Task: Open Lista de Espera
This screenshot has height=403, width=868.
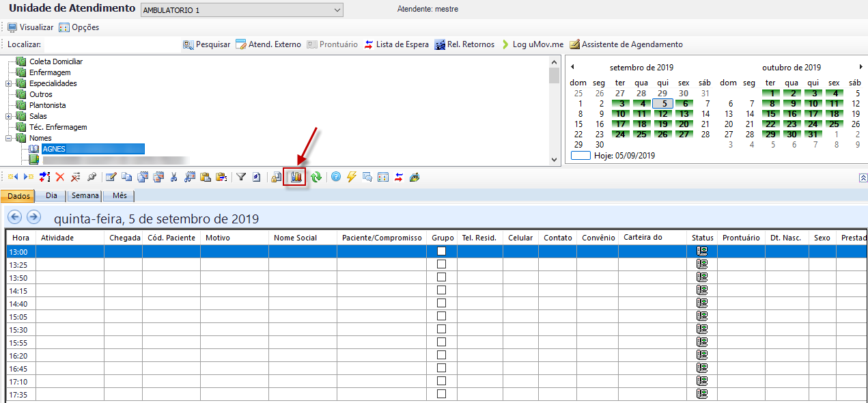Action: pyautogui.click(x=396, y=44)
